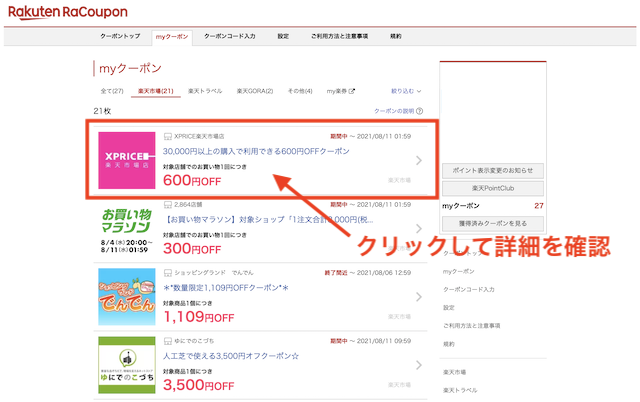Expand the 3,500円OFF coupon chevron

(x=419, y=365)
